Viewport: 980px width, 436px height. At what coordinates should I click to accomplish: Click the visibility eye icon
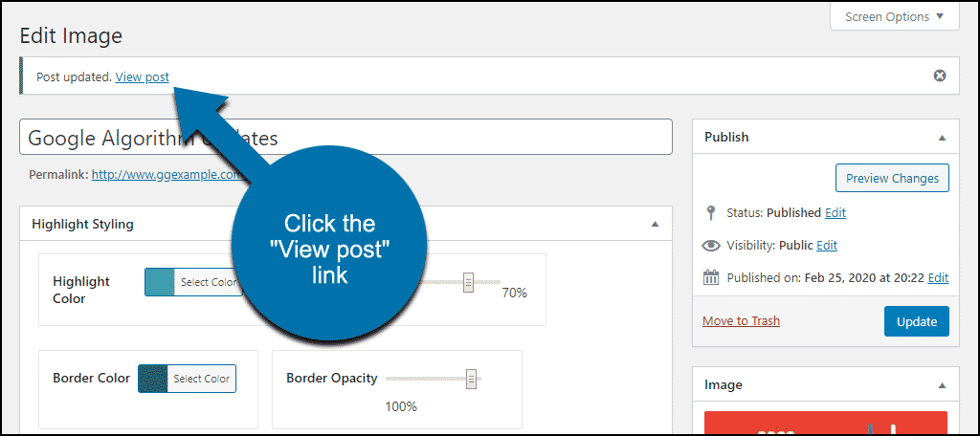point(711,246)
